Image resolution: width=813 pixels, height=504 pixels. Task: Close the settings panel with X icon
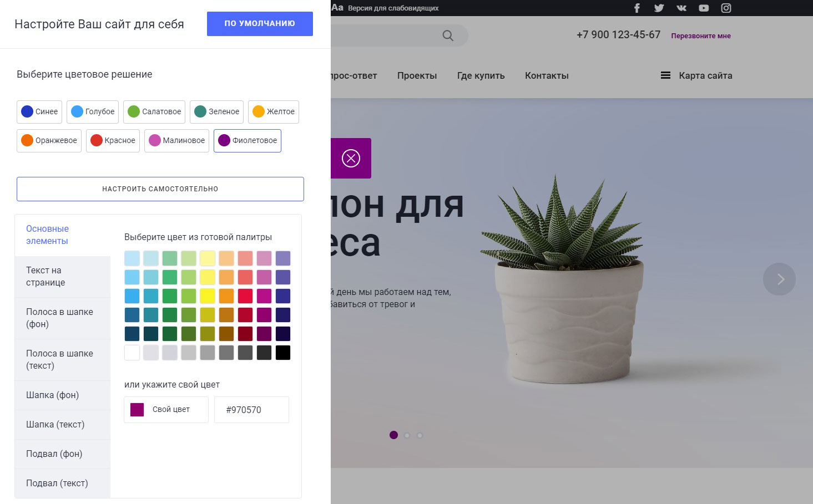(x=351, y=159)
